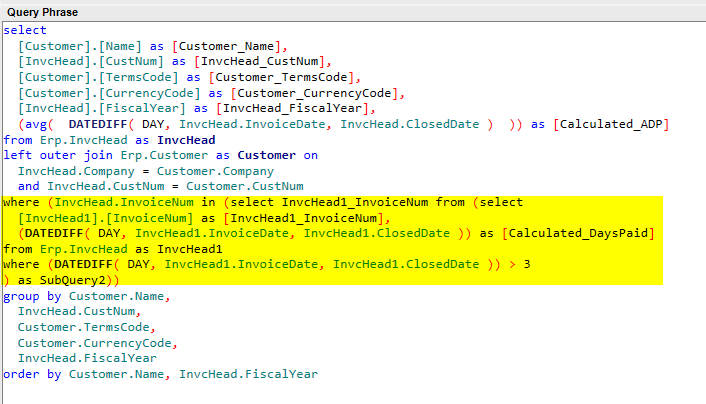The height and width of the screenshot is (404, 706).
Task: Click the "[InvcHead_CustNum]" alias text
Action: (259, 61)
